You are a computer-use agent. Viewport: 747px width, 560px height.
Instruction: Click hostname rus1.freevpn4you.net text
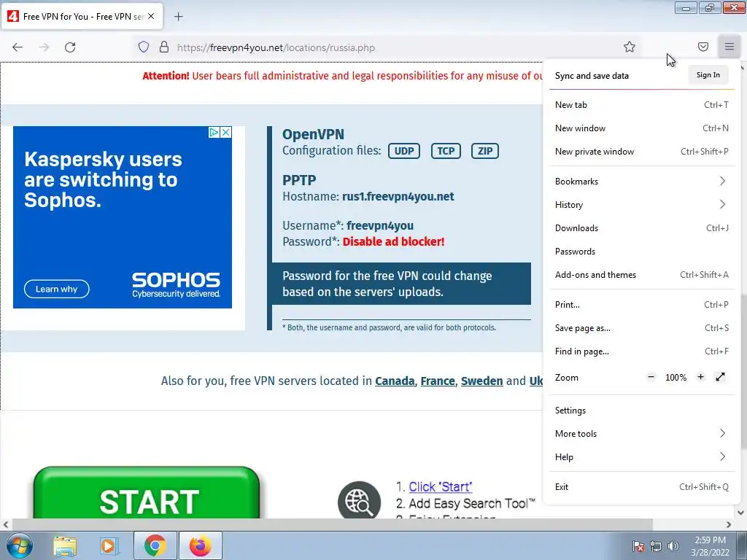click(x=398, y=196)
